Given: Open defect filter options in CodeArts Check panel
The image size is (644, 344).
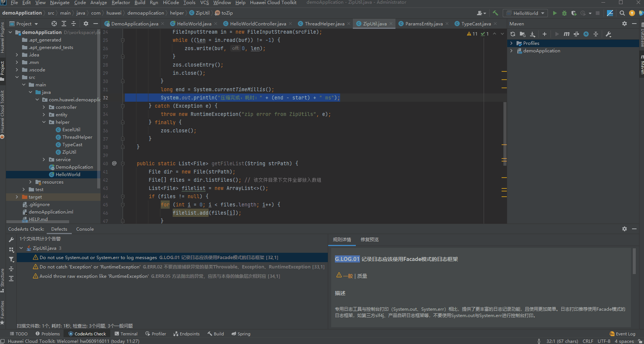Looking at the screenshot, I should coord(11,259).
